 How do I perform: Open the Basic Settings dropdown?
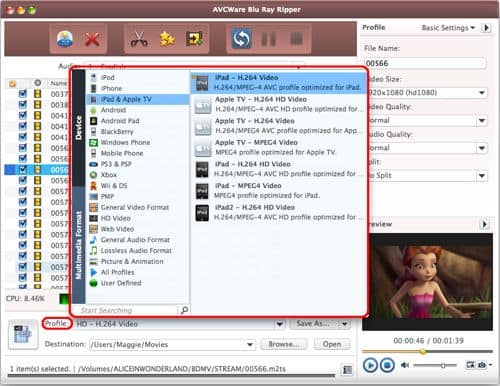tap(448, 28)
